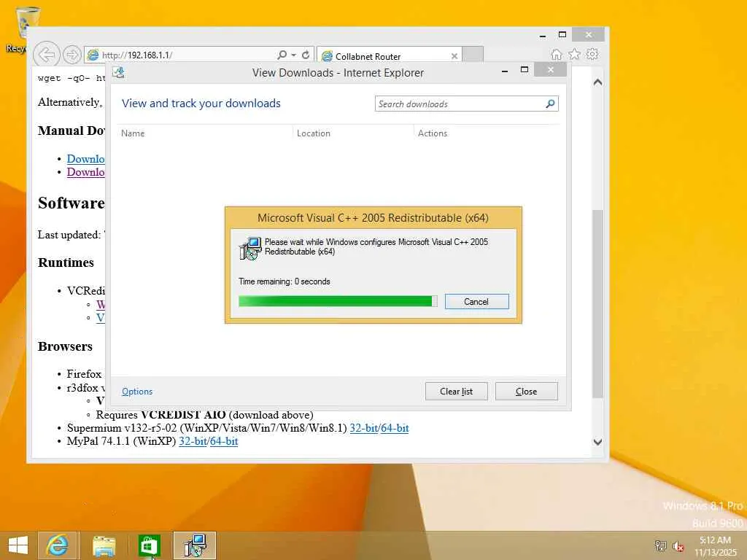The width and height of the screenshot is (747, 560).
Task: Cancel the Visual C++ 2005 installation
Action: (x=476, y=301)
